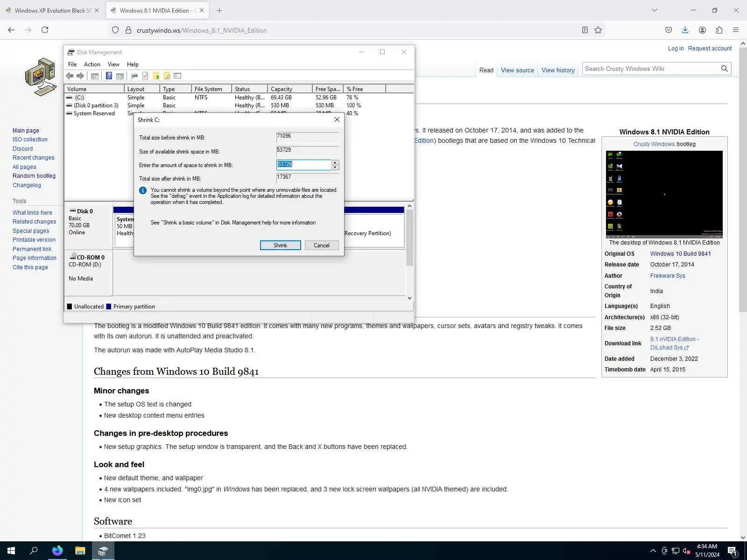This screenshot has height=560, width=747.
Task: Open the Firefox account icon
Action: tap(702, 30)
